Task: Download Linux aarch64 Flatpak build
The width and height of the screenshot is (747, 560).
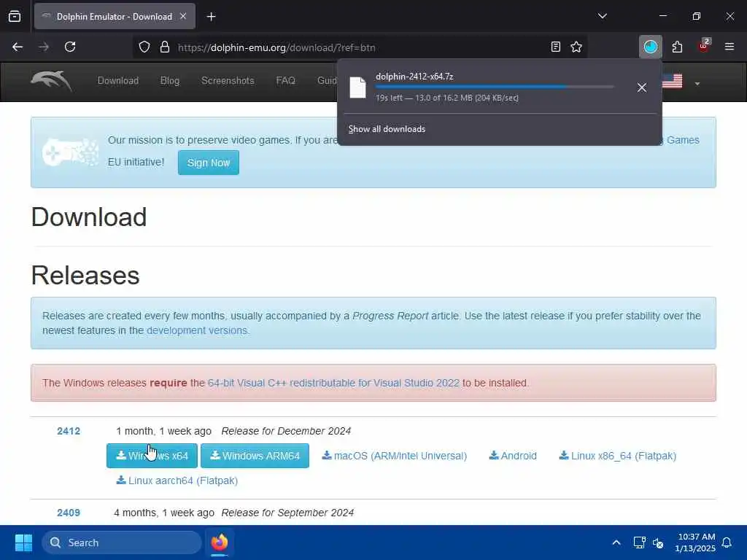Action: 177,481
